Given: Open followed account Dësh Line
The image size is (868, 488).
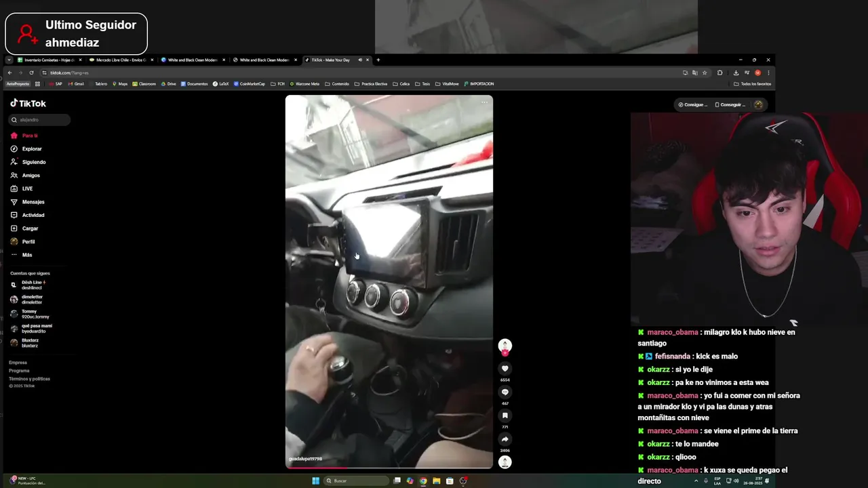Looking at the screenshot, I should coord(28,285).
